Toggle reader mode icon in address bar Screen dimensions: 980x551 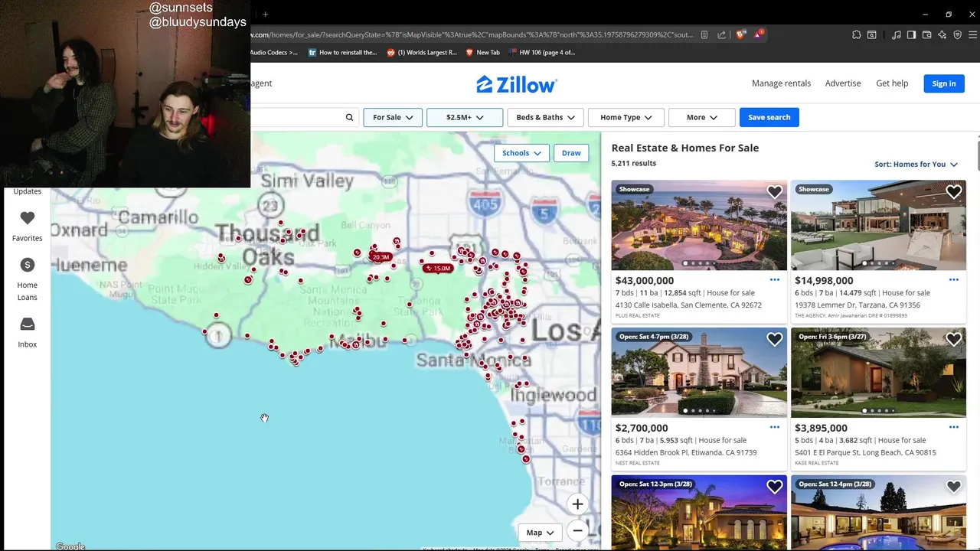[704, 34]
